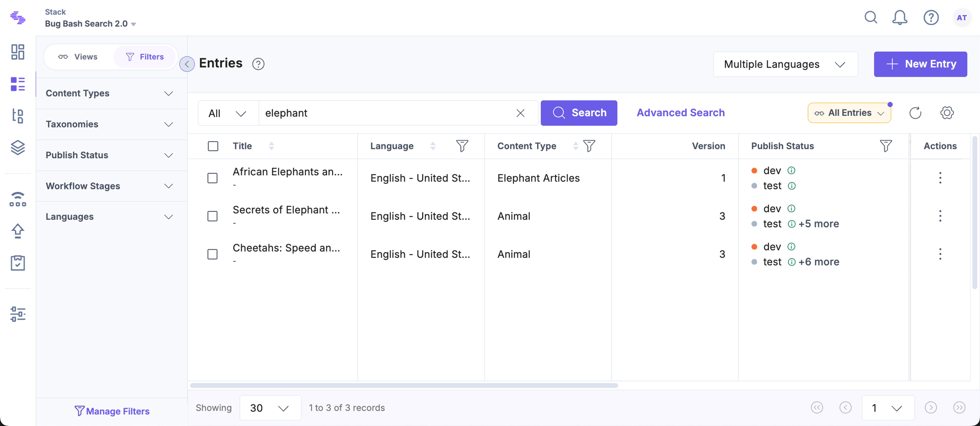
Task: Open the All Entries view dropdown
Action: (849, 113)
